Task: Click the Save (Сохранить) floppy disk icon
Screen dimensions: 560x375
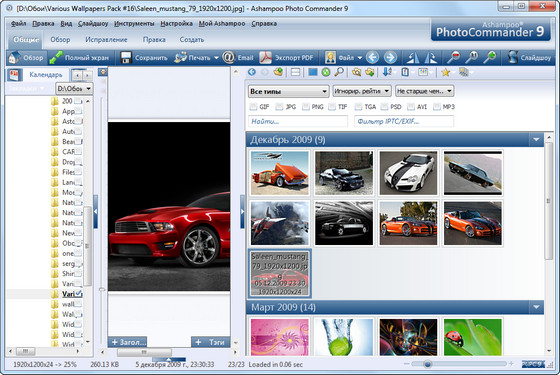Action: tap(126, 58)
